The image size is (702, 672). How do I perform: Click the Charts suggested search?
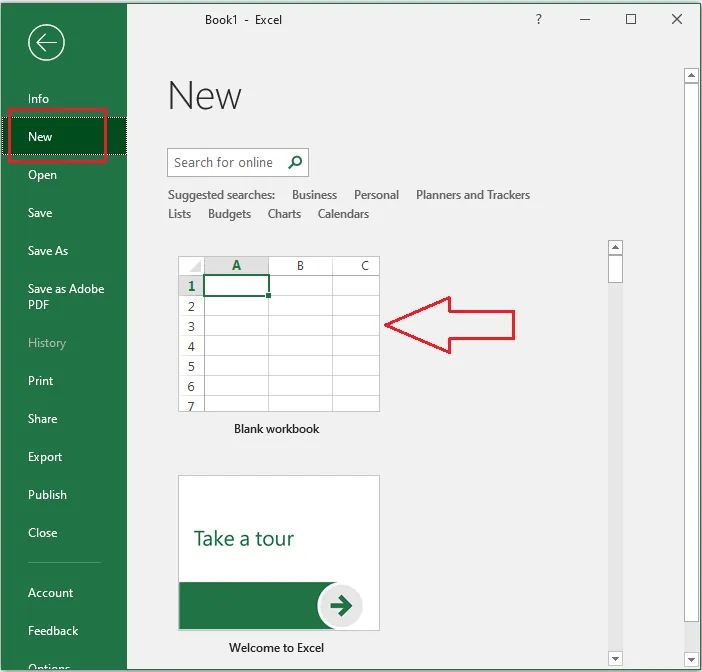(x=284, y=214)
